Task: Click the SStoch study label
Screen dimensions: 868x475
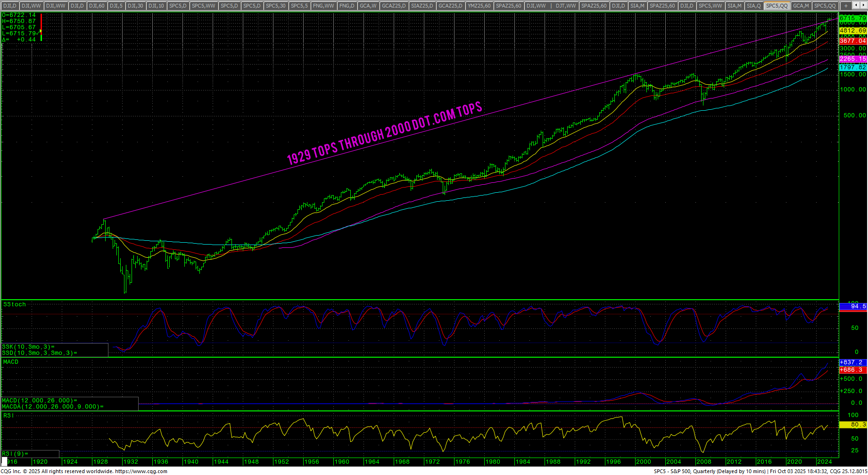Action: pos(15,304)
